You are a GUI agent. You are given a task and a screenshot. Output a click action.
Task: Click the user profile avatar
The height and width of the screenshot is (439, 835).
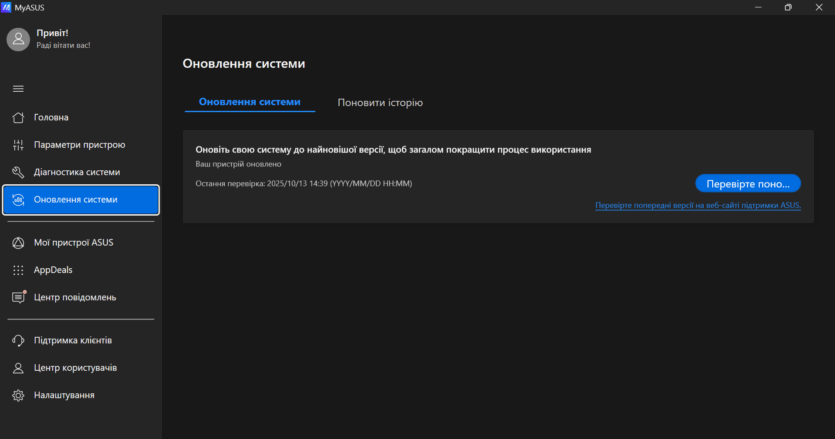coord(18,39)
